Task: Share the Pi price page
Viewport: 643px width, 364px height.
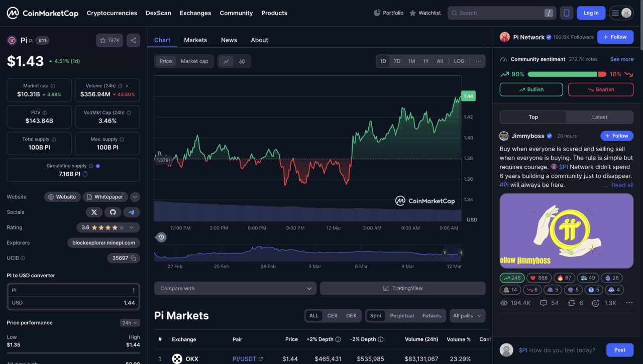Action: pos(133,40)
